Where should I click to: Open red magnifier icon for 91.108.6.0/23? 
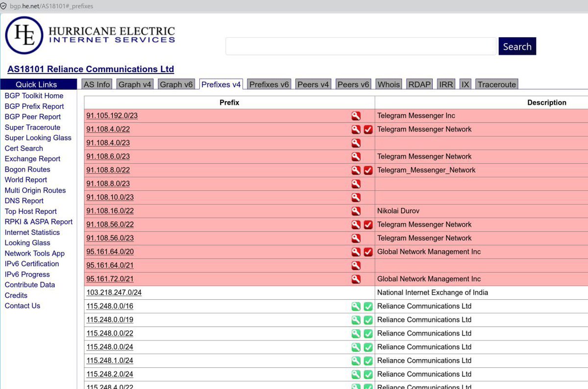point(356,156)
